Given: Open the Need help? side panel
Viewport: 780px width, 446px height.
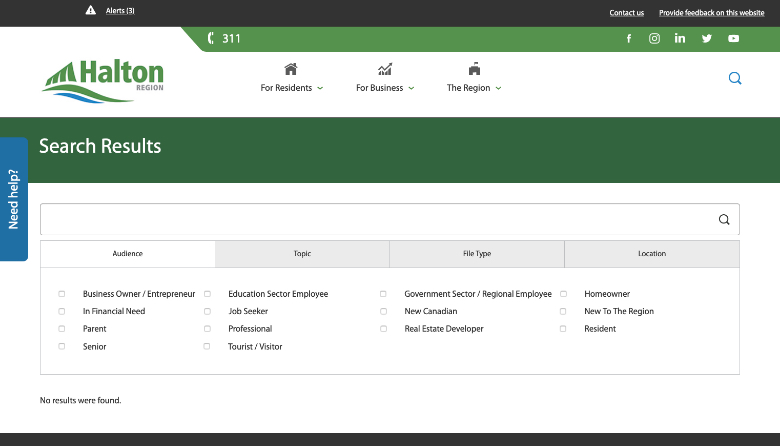Looking at the screenshot, I should [14, 199].
